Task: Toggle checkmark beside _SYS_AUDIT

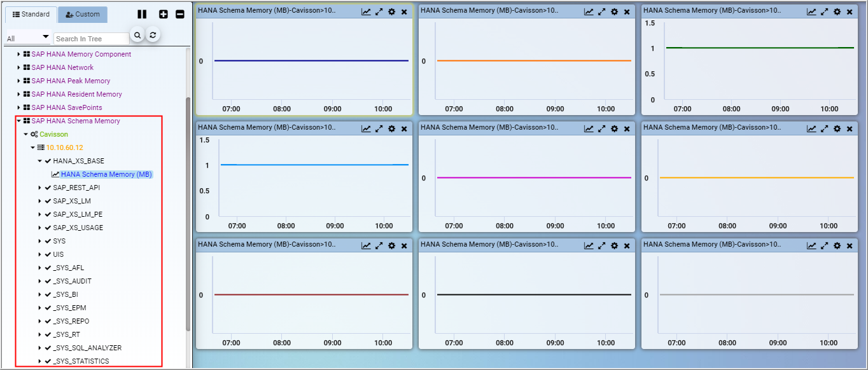Action: (x=48, y=281)
